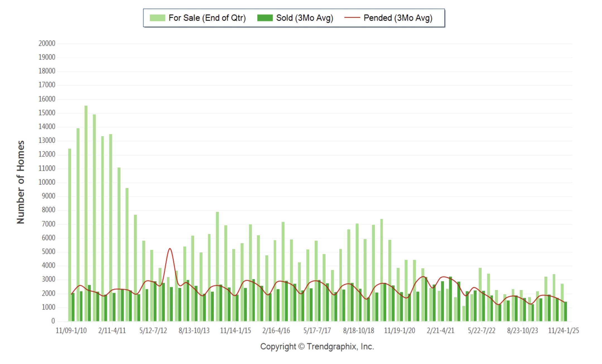This screenshot has height=364, width=602.
Task: Click the 'For Sale (End of Qtr)' legend label
Action: tap(207, 18)
